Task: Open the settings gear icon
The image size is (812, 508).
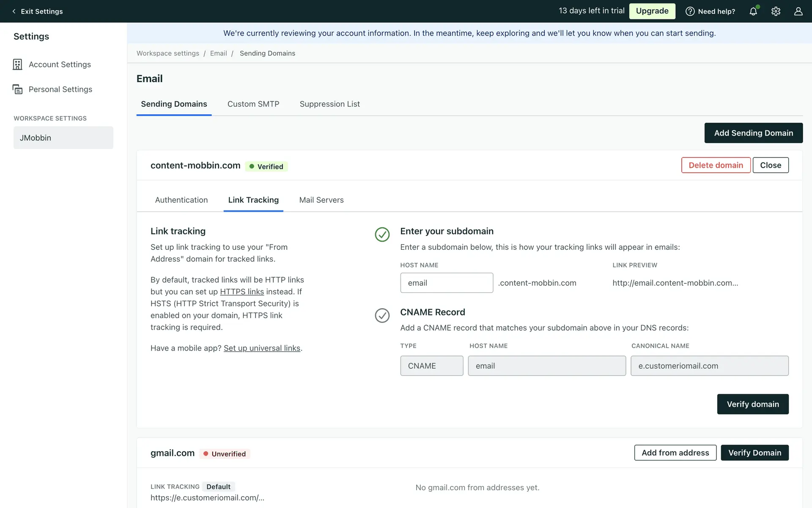Action: pyautogui.click(x=776, y=11)
